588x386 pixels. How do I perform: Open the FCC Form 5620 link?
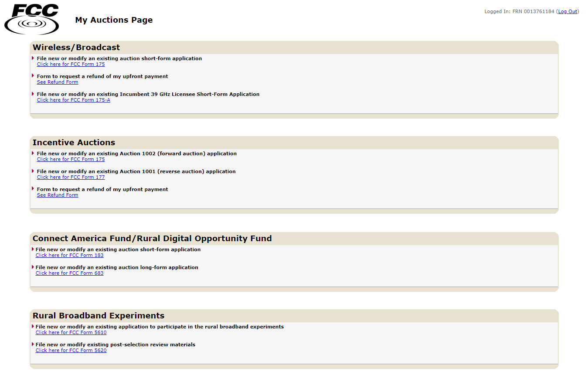[71, 351]
